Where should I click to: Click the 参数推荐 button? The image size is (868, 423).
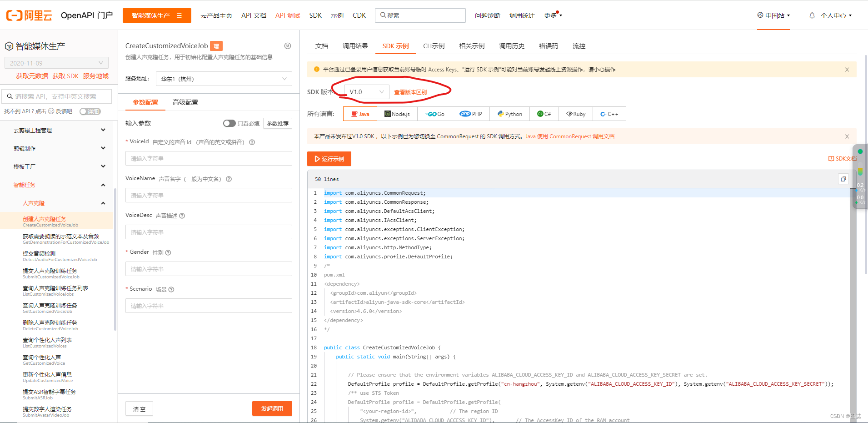[278, 123]
